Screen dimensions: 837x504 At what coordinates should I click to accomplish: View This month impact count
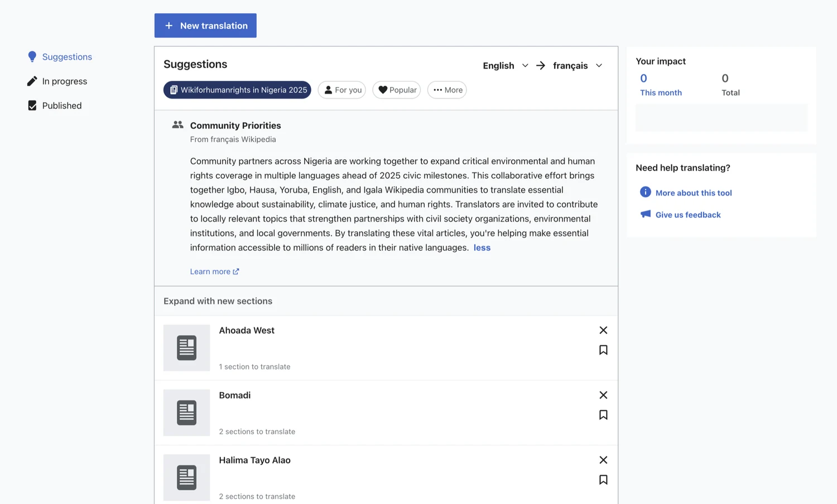pyautogui.click(x=661, y=84)
